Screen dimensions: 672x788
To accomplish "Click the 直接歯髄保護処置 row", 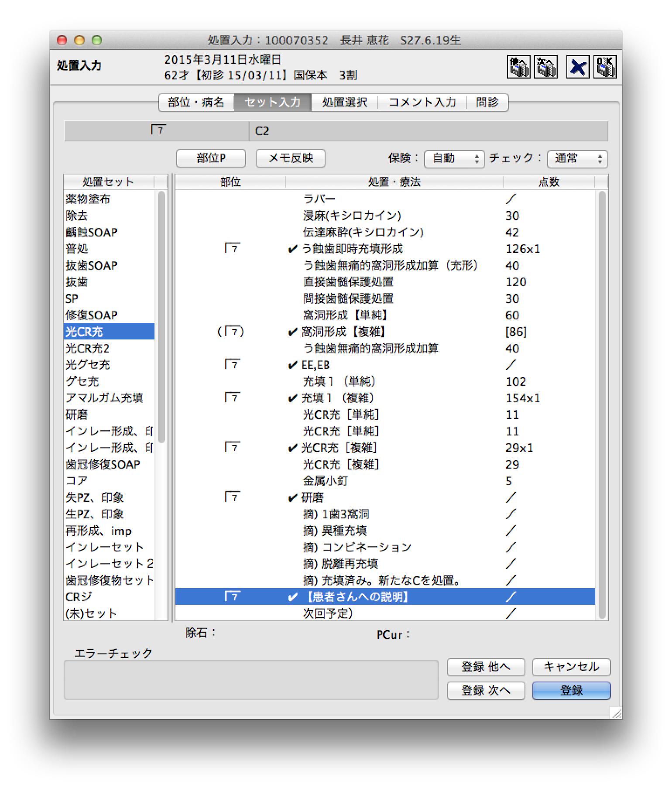I will click(x=385, y=282).
